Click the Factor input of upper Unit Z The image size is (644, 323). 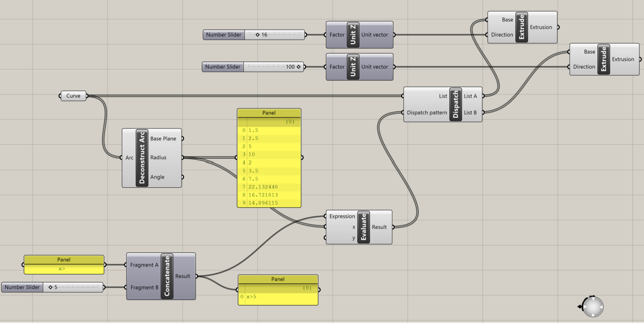click(x=337, y=35)
